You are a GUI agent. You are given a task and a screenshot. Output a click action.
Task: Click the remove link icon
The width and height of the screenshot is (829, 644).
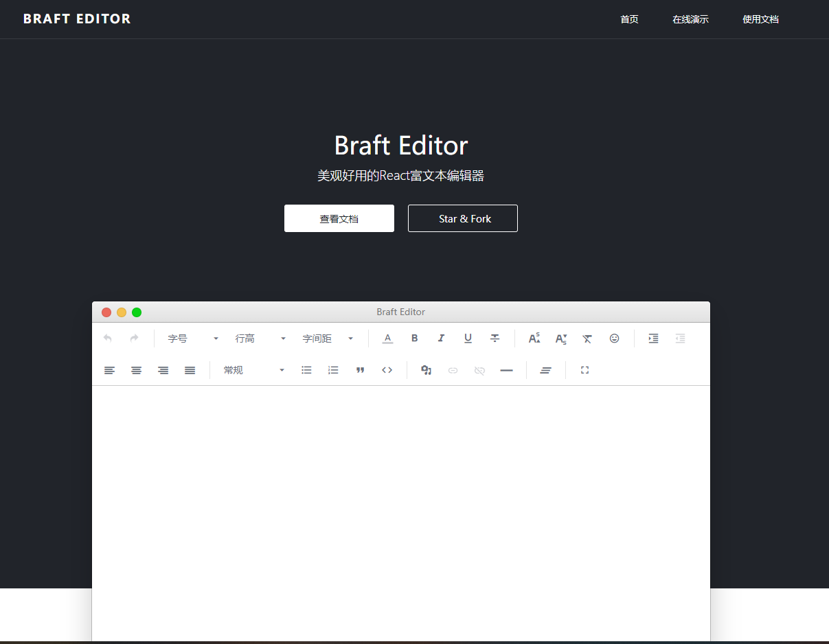tap(479, 370)
